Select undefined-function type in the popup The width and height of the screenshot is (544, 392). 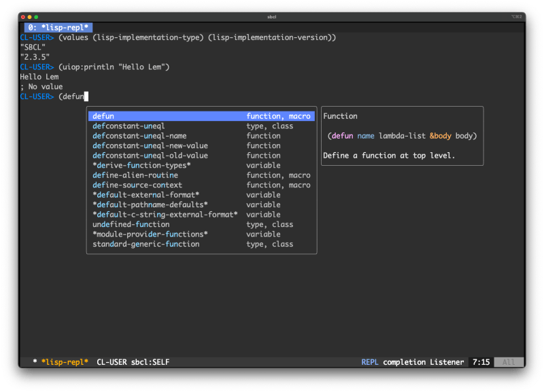point(129,224)
